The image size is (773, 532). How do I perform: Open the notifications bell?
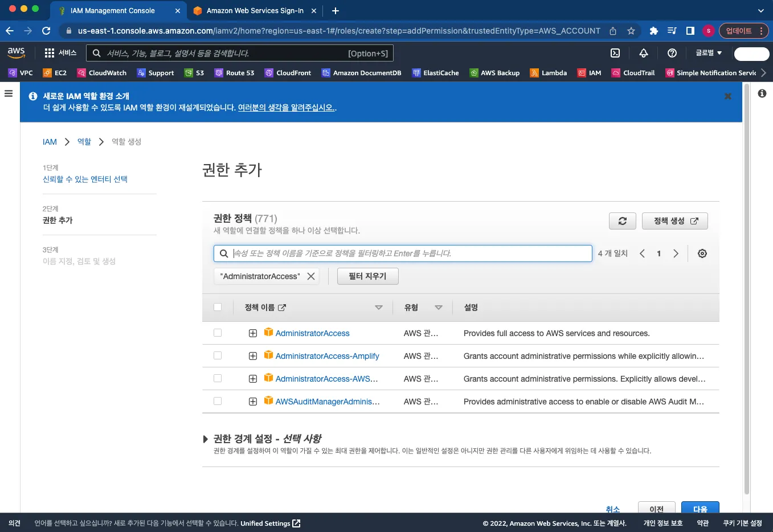click(x=644, y=53)
